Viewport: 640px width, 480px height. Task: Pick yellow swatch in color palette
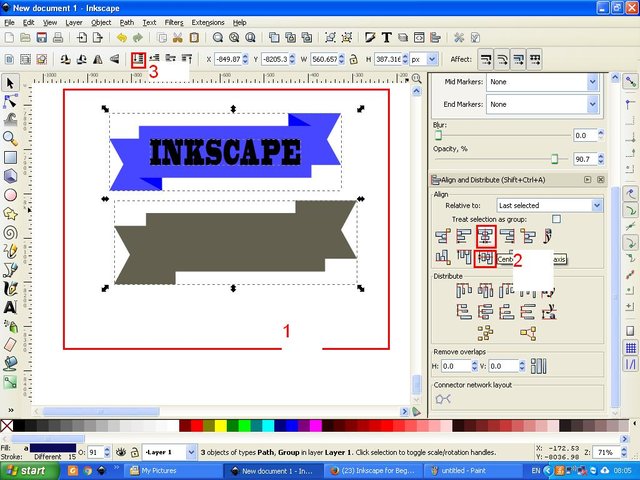pos(221,426)
